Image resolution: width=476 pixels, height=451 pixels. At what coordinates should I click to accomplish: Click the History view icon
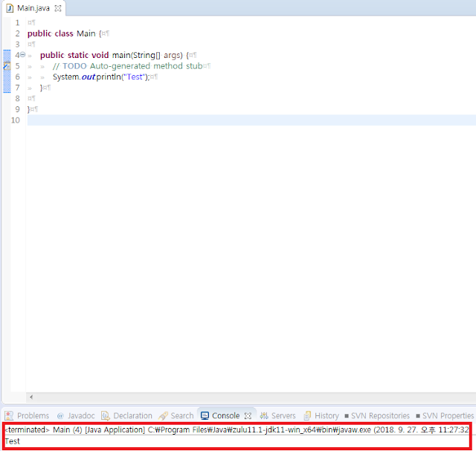[x=307, y=415]
